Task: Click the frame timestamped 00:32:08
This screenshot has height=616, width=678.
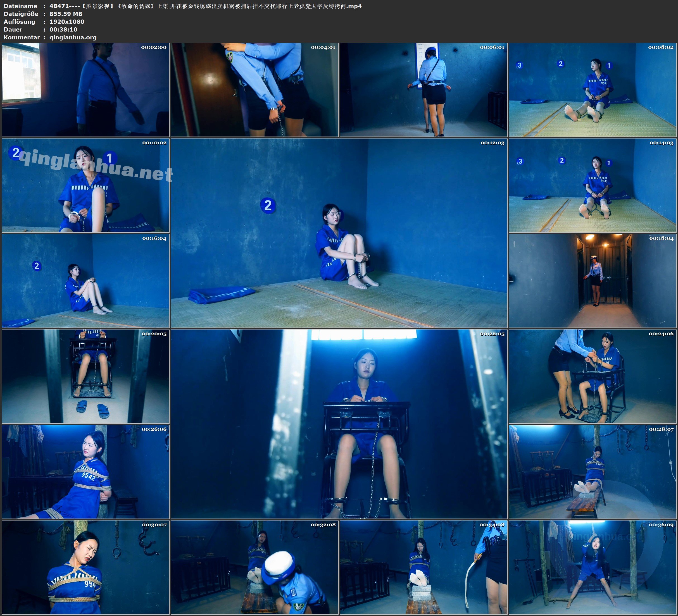Action: pos(254,567)
